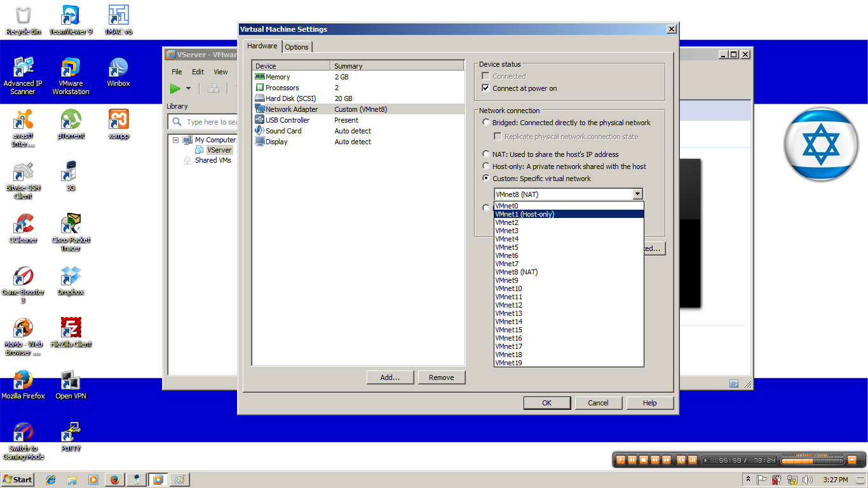Launch PuTTY from the desktop

pos(71,437)
